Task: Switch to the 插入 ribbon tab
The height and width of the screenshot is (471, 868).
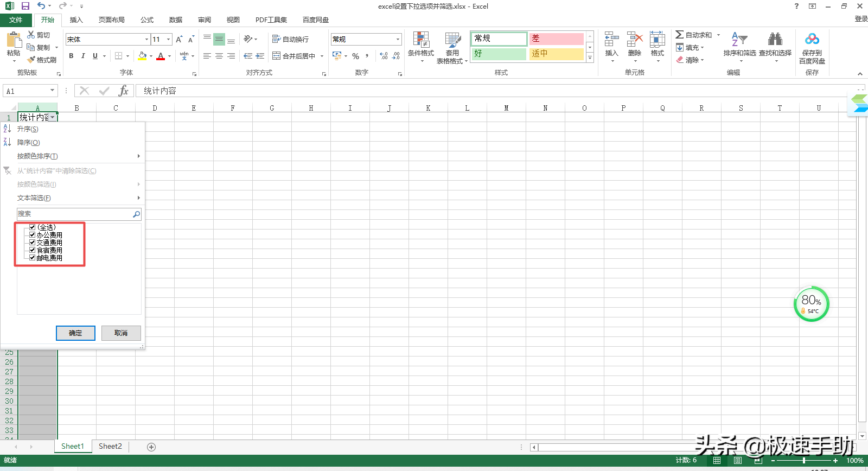Action: pyautogui.click(x=76, y=20)
